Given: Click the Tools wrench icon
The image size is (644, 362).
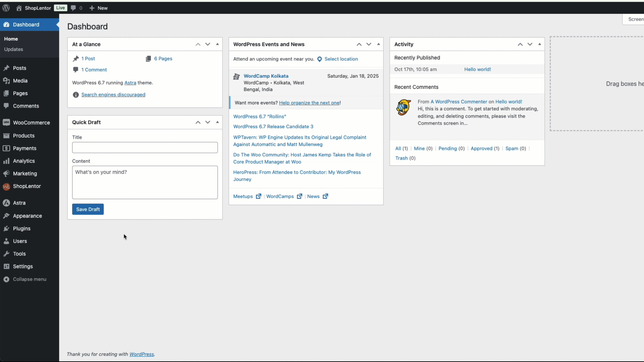Looking at the screenshot, I should point(6,254).
